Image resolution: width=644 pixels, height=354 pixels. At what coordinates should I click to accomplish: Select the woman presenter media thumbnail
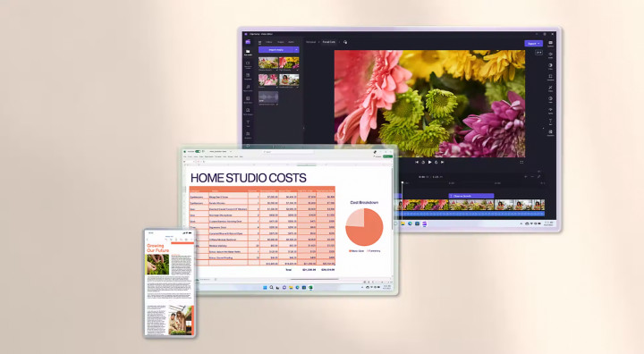[289, 80]
